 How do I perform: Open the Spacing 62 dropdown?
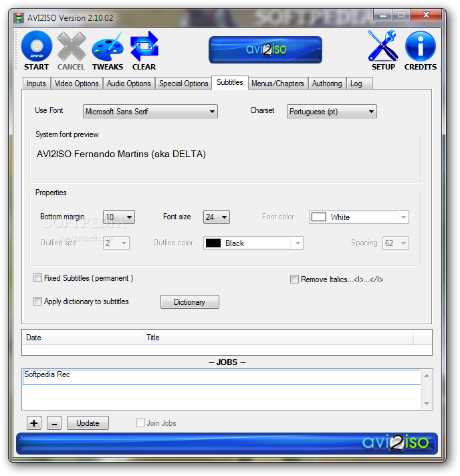[396, 243]
